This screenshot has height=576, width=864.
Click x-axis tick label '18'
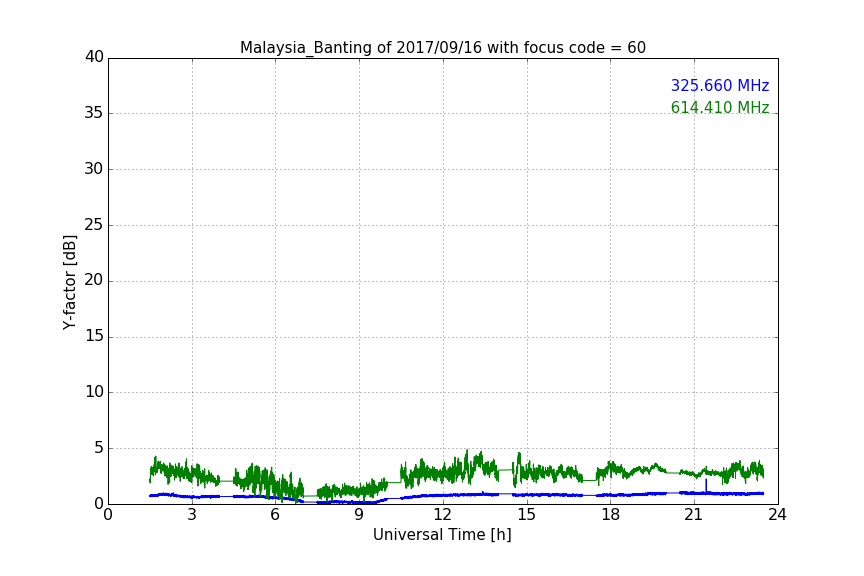click(611, 515)
